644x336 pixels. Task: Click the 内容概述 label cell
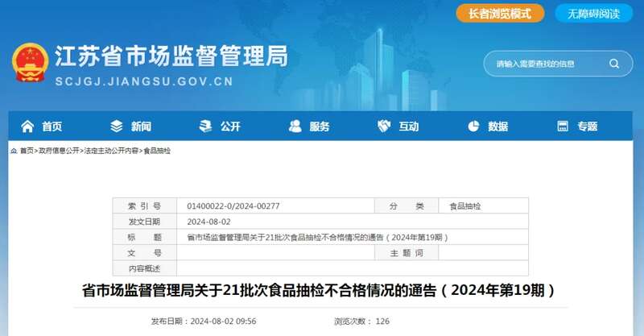coord(145,268)
